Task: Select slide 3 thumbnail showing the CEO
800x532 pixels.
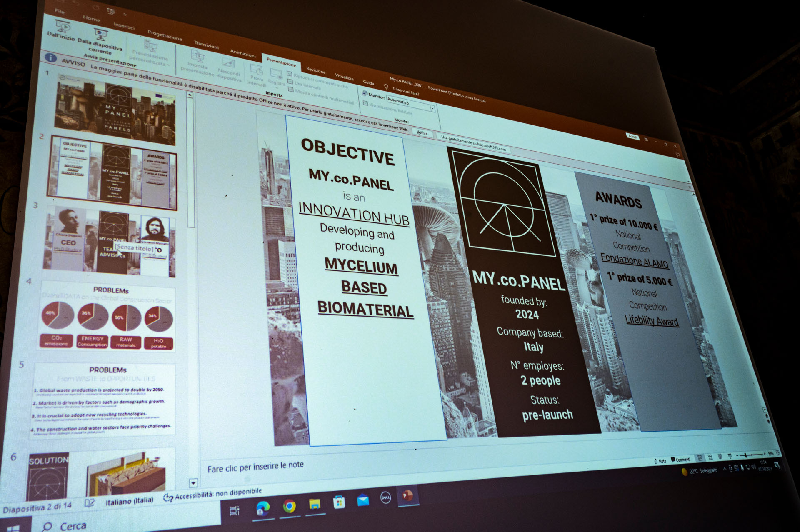Action: (110, 242)
